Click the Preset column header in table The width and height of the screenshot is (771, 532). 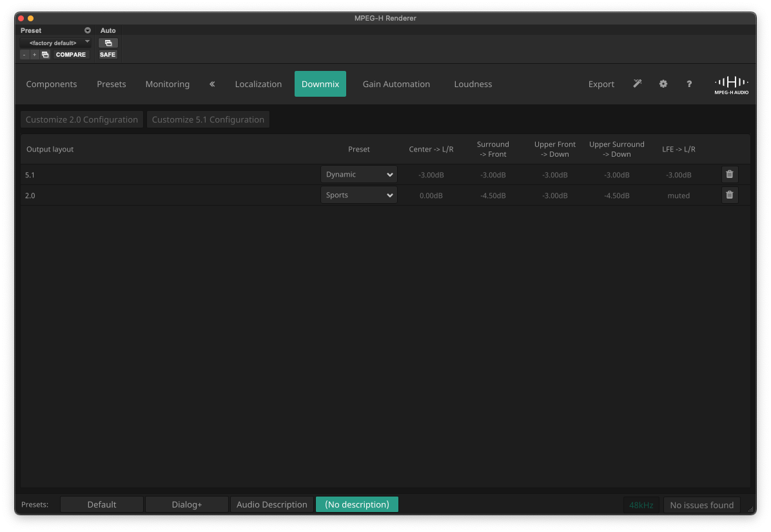coord(359,149)
